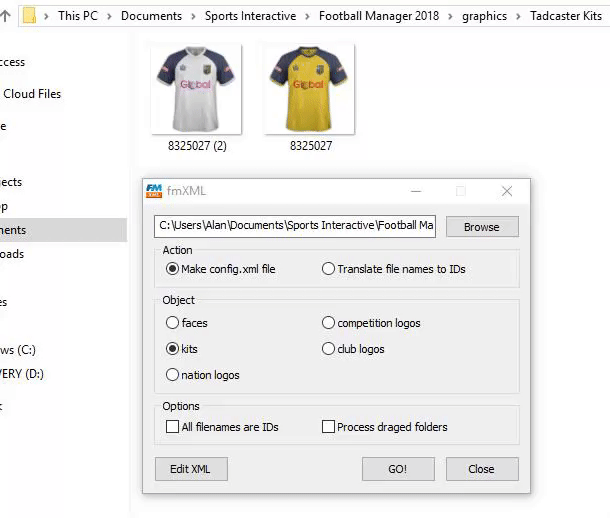Expand chevron after Football Manager 2018
610x518 pixels.
[x=450, y=16]
